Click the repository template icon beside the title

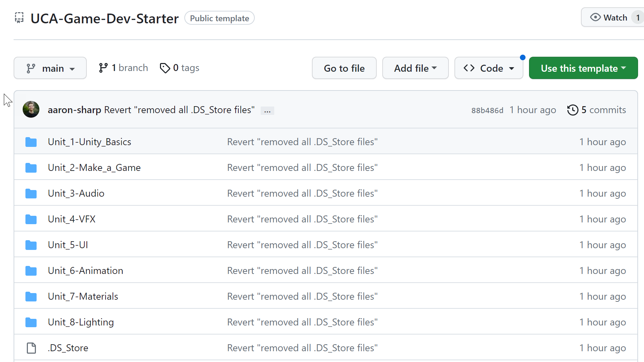(x=19, y=18)
